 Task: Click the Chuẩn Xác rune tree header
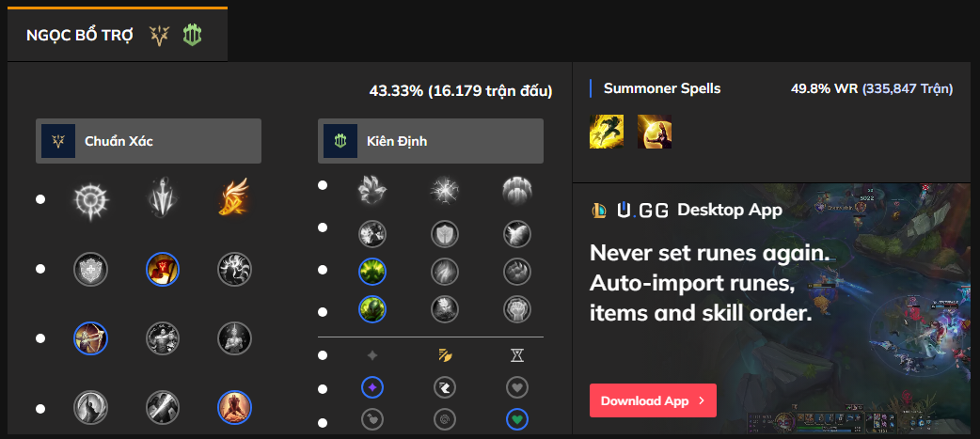(149, 141)
